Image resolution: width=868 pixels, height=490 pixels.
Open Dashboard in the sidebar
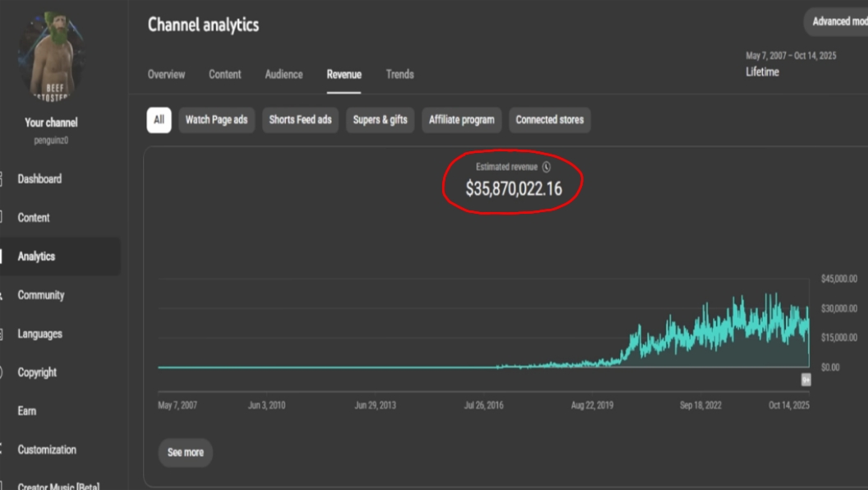[x=39, y=179]
